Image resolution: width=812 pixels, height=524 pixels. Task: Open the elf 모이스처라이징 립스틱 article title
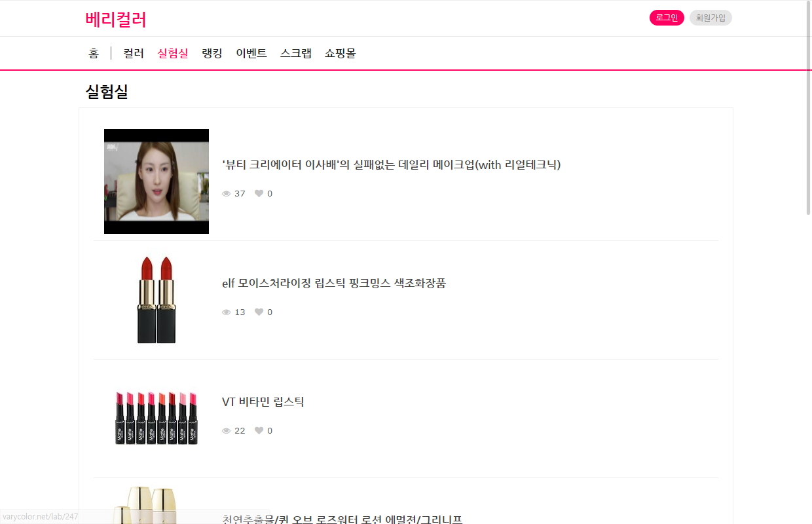(334, 284)
